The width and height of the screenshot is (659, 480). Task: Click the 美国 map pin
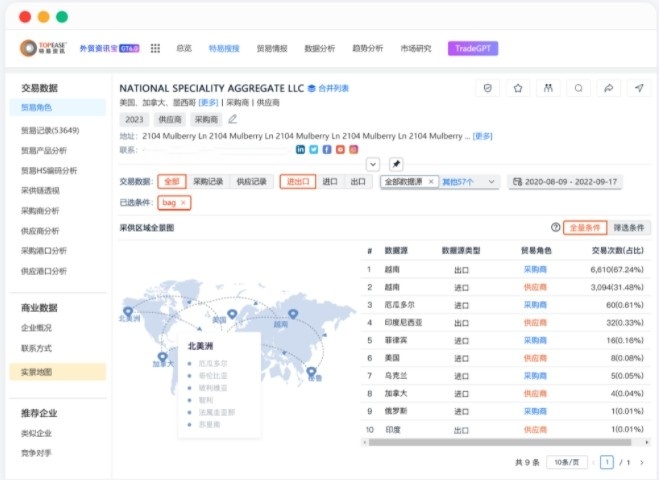tap(232, 314)
